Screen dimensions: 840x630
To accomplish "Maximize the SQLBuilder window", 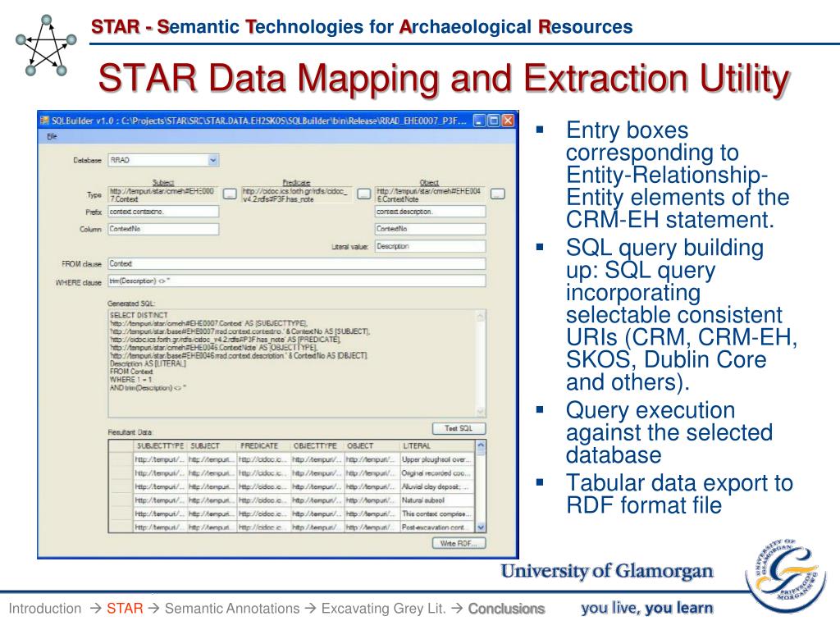I will pos(494,121).
